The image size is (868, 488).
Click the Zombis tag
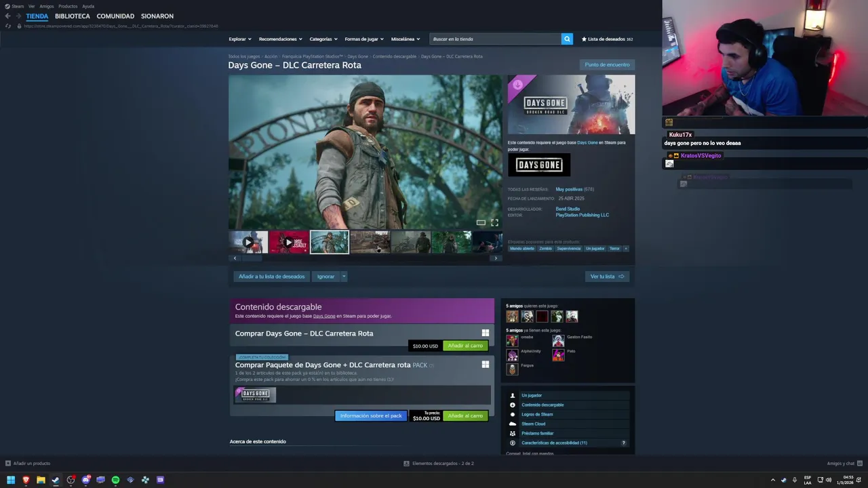coord(545,249)
